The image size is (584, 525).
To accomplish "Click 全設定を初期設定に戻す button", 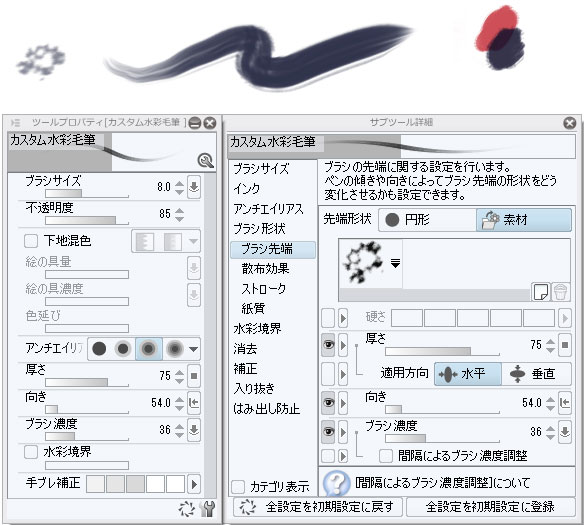I will point(318,507).
